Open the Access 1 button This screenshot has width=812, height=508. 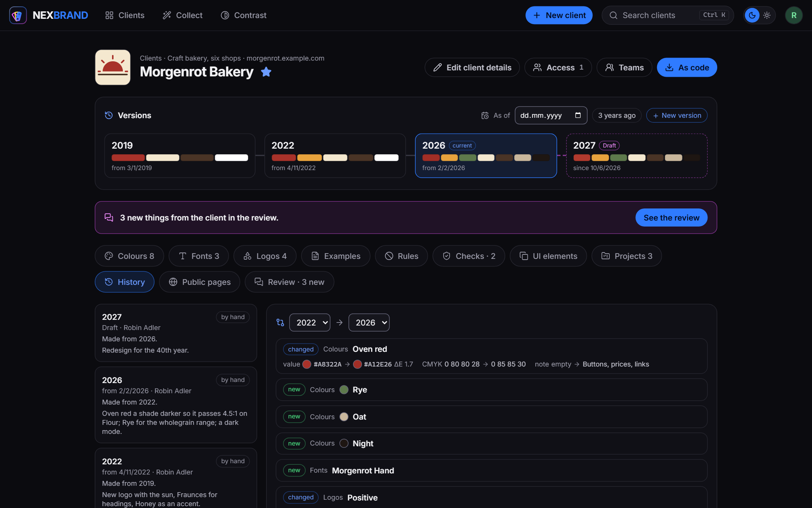point(558,67)
